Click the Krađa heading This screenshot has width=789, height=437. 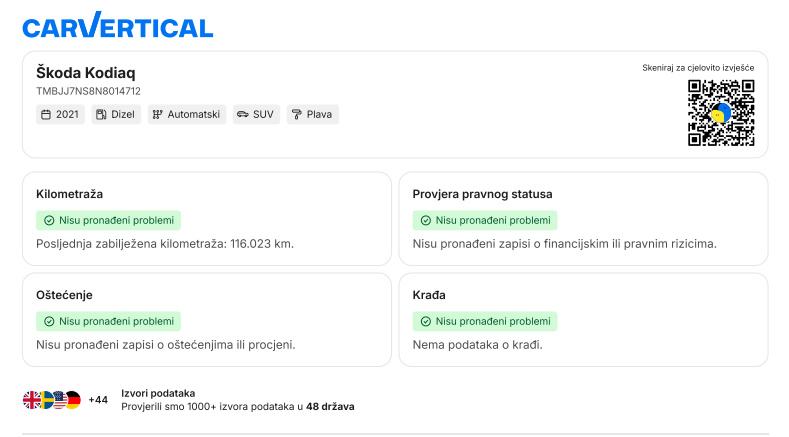point(429,295)
